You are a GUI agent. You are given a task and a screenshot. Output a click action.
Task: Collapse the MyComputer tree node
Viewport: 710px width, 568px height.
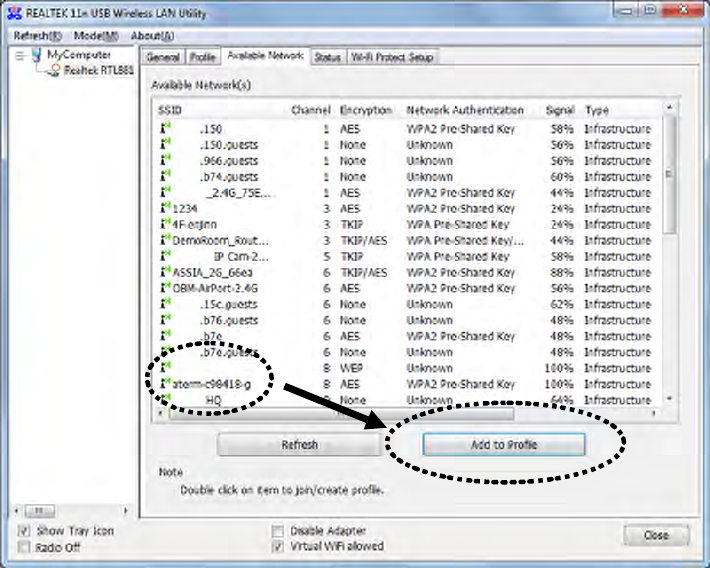click(19, 56)
